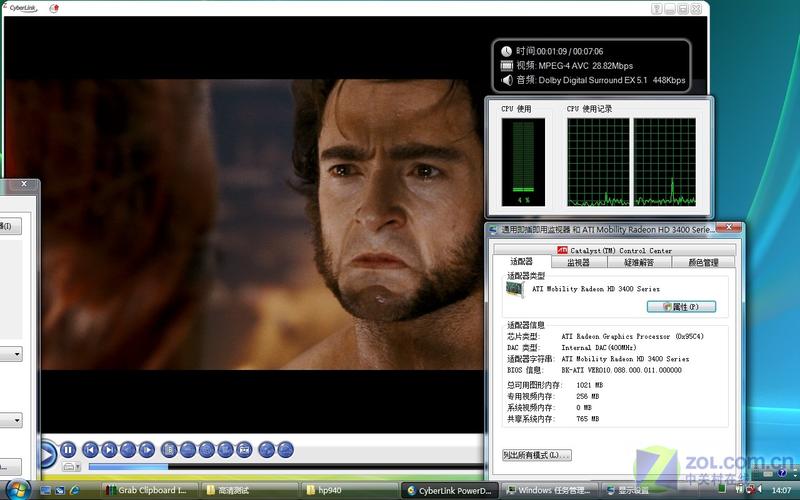Click the large Play button in PowerDVD
Image resolution: width=800 pixels, height=500 pixels.
[47, 455]
